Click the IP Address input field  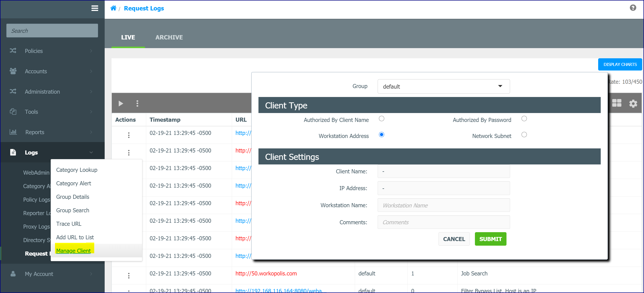point(444,188)
